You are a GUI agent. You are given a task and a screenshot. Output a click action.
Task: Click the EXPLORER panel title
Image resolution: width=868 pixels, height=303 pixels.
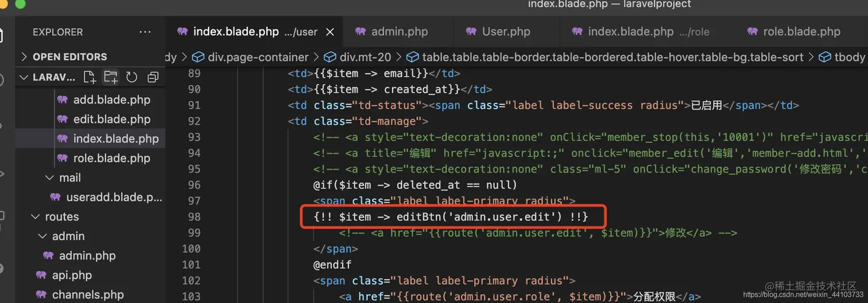click(x=57, y=32)
